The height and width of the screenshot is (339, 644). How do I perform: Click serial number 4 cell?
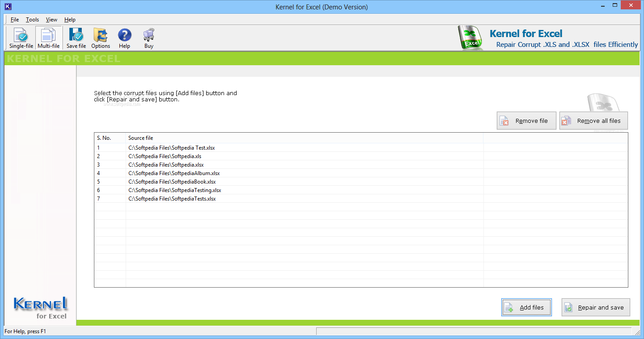(x=110, y=173)
